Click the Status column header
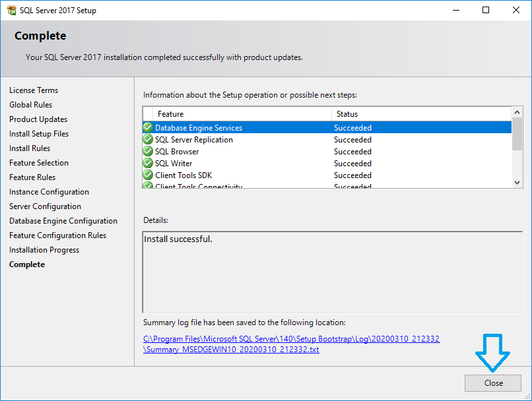 click(x=420, y=114)
